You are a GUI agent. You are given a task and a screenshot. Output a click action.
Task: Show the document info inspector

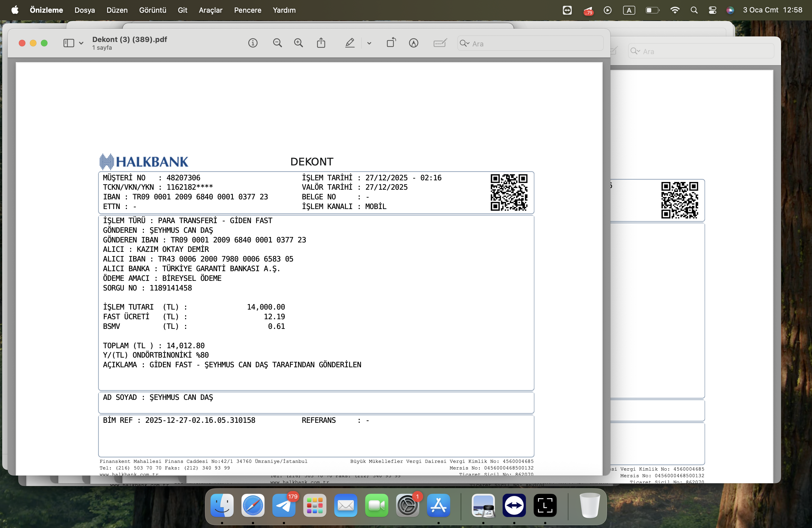253,43
